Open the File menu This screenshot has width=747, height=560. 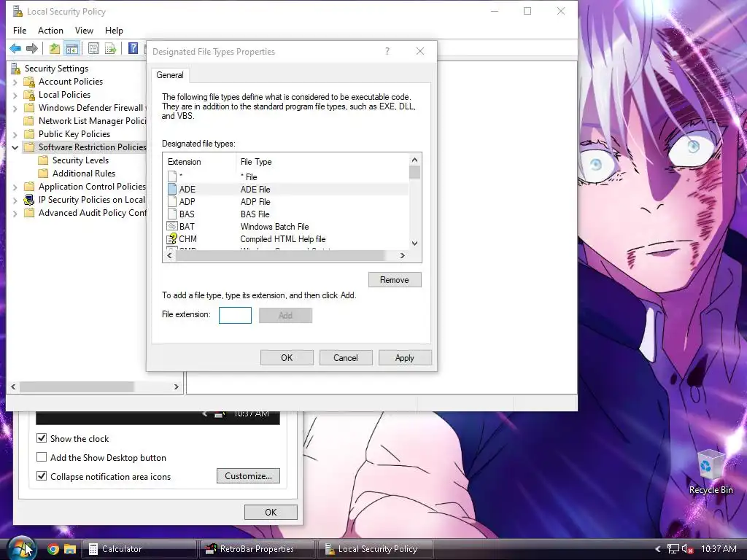tap(20, 31)
